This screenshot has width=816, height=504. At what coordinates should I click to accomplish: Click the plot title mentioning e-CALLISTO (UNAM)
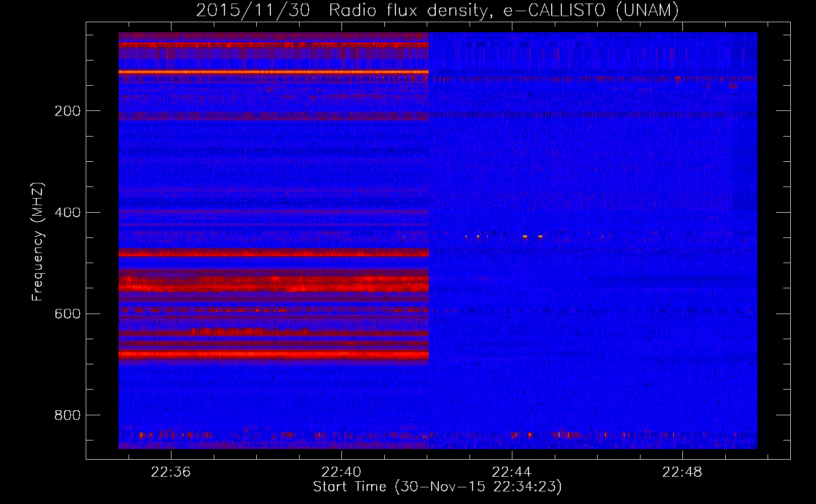[x=437, y=10]
